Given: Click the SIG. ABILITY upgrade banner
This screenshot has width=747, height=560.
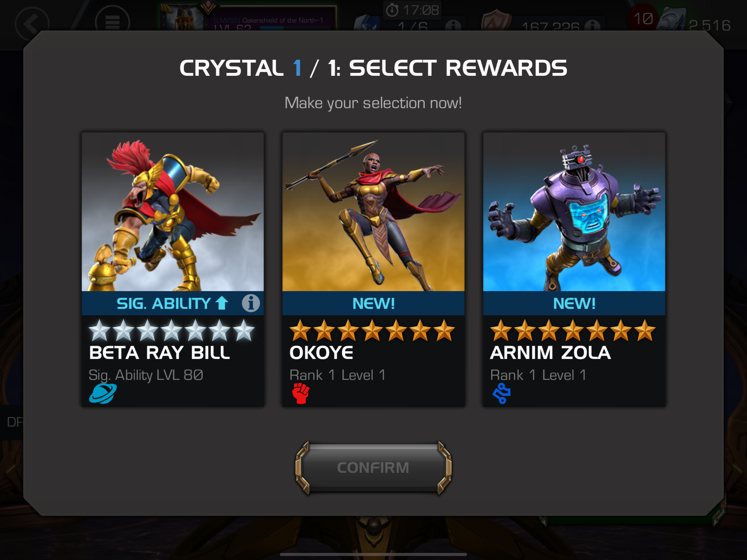Looking at the screenshot, I should [173, 303].
